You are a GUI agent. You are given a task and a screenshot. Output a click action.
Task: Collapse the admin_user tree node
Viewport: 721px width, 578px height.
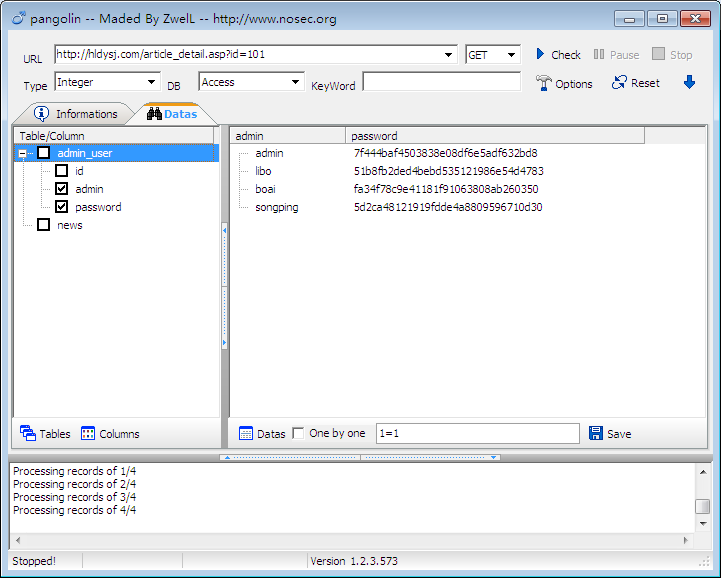pyautogui.click(x=23, y=153)
